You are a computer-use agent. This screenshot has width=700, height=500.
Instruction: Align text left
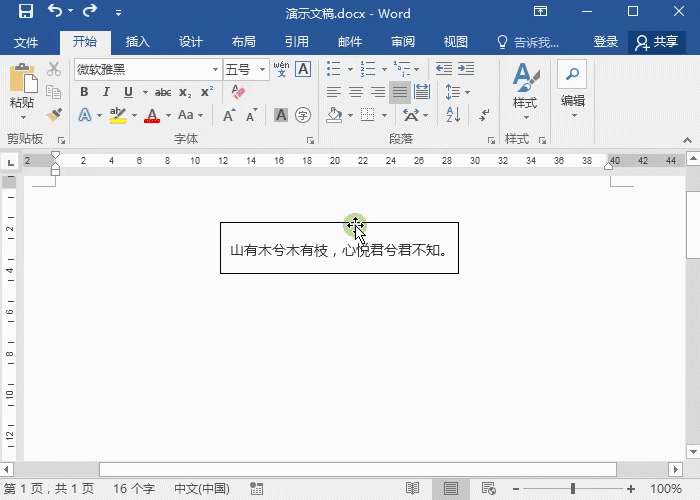point(334,92)
